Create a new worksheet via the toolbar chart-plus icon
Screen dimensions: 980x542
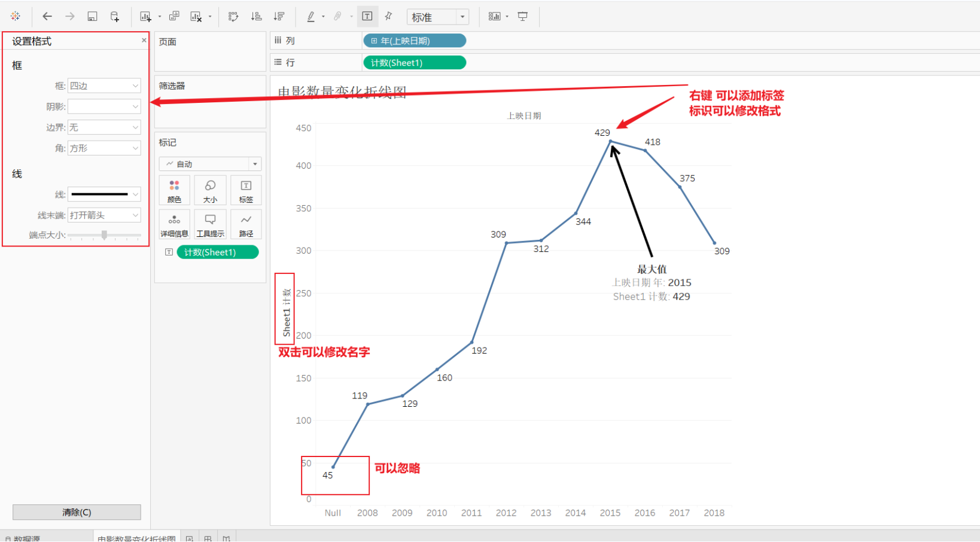(145, 16)
